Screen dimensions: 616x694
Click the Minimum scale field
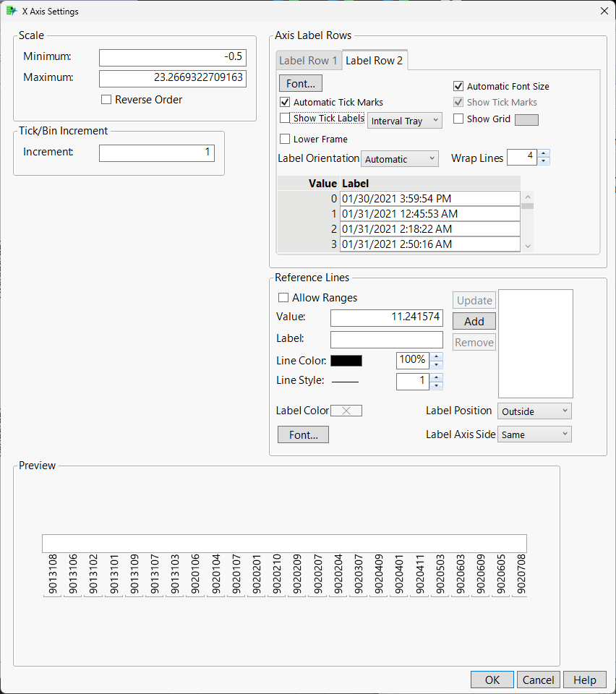(x=173, y=58)
